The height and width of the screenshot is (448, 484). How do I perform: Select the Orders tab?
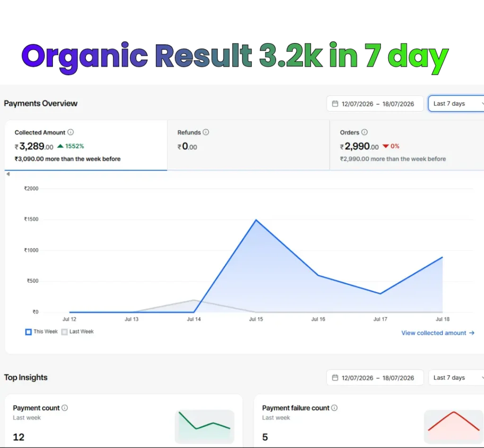coord(407,145)
